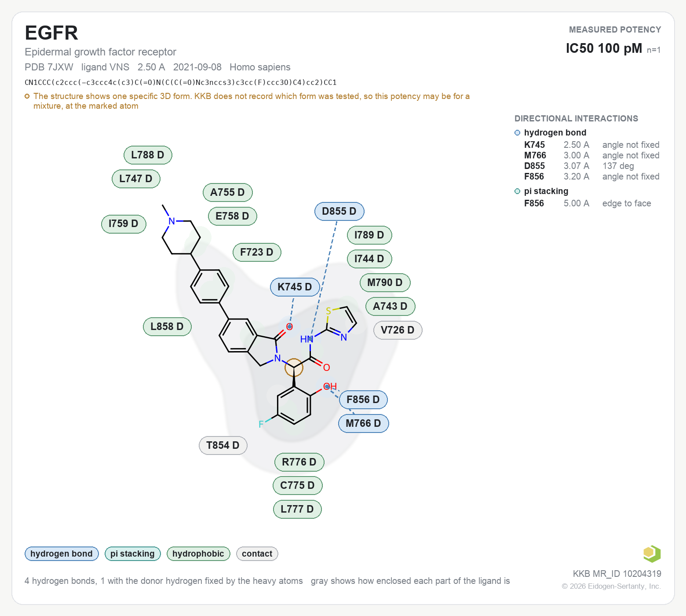This screenshot has height=616, width=686.
Task: Click residue label D855 D
Action: [x=339, y=211]
